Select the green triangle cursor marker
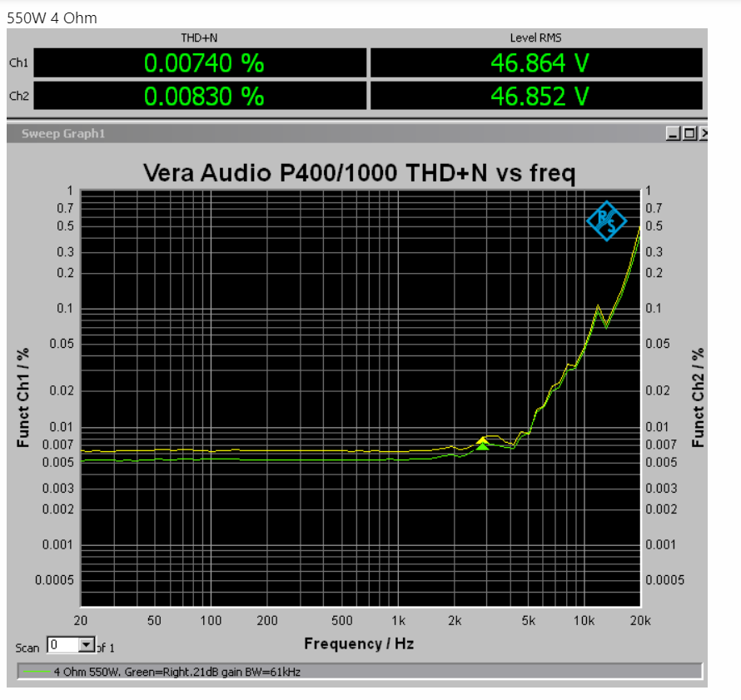 [482, 446]
